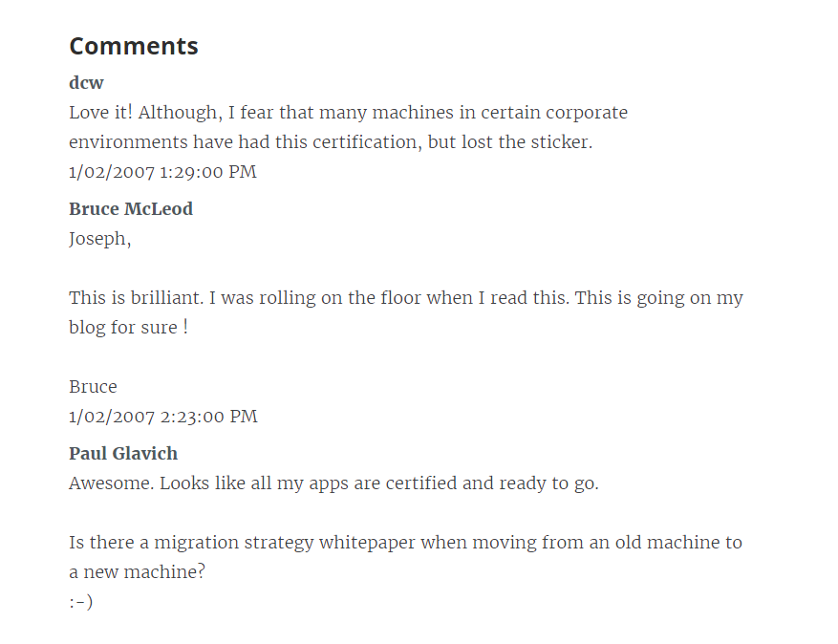Click the 'Joseph,' greeting line
The height and width of the screenshot is (644, 838).
tap(100, 239)
